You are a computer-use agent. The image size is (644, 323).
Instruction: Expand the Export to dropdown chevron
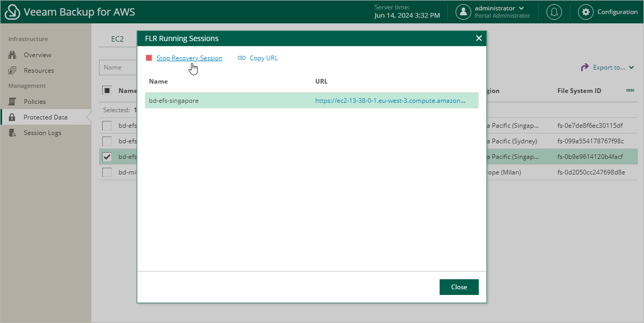coord(632,68)
